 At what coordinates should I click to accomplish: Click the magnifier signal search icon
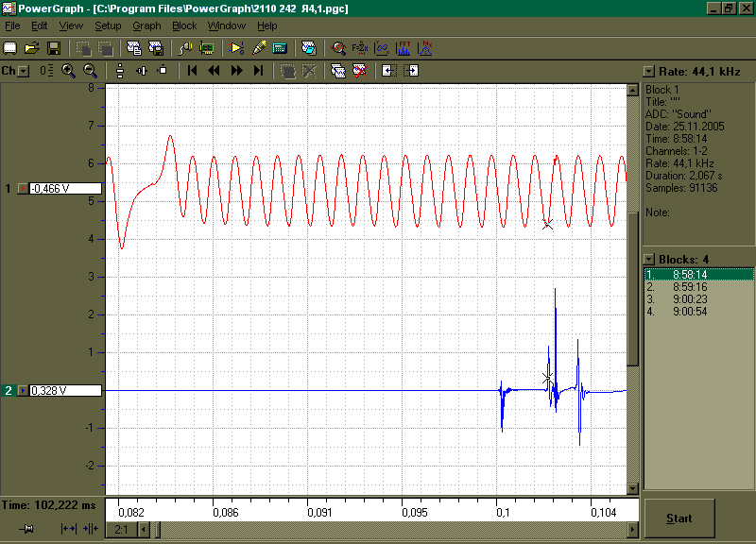pos(338,48)
